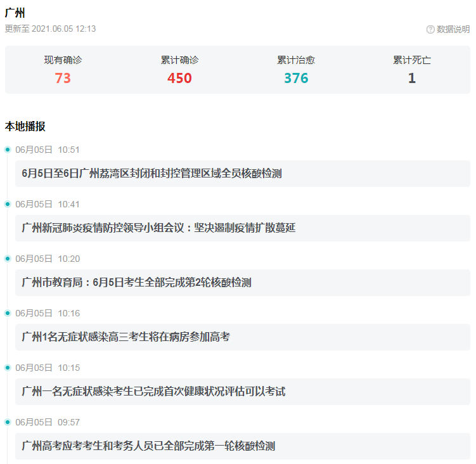
Task: Open news 广州1名无症状感染高三考生将在病房参加高考
Action: click(243, 337)
